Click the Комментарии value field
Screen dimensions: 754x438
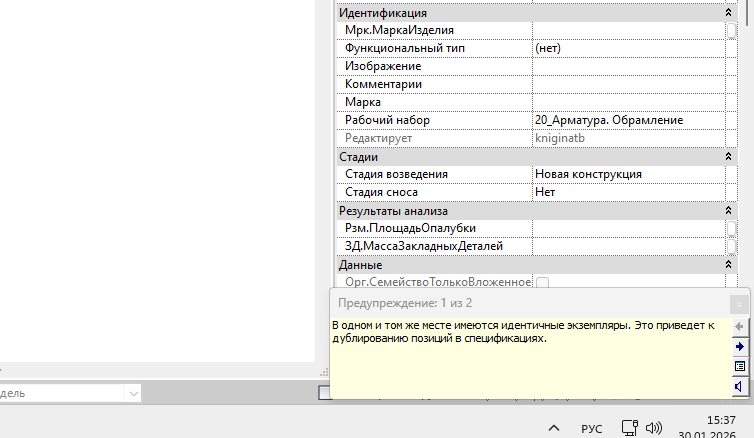(628, 84)
